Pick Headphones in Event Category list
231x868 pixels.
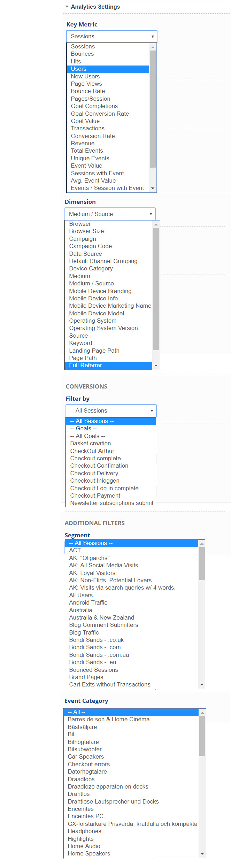pyautogui.click(x=84, y=831)
